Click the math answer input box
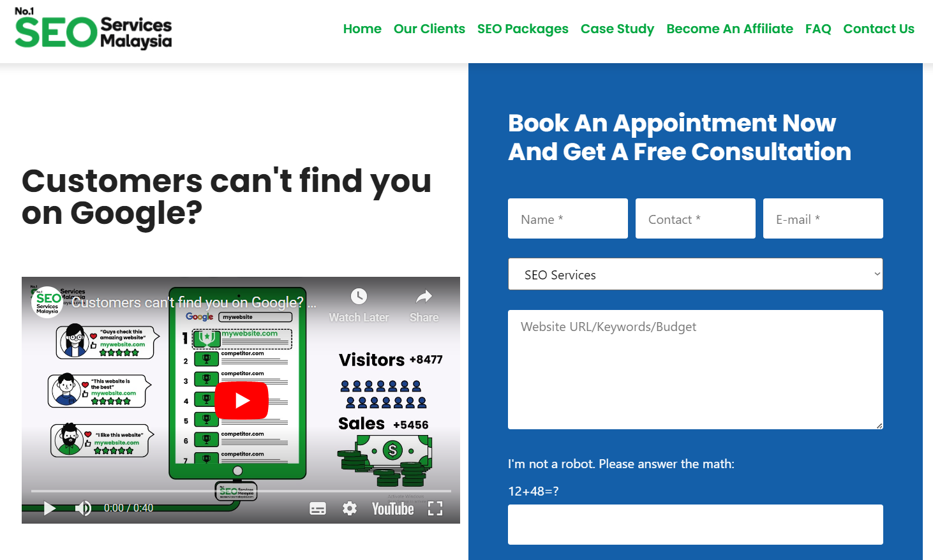 (696, 524)
